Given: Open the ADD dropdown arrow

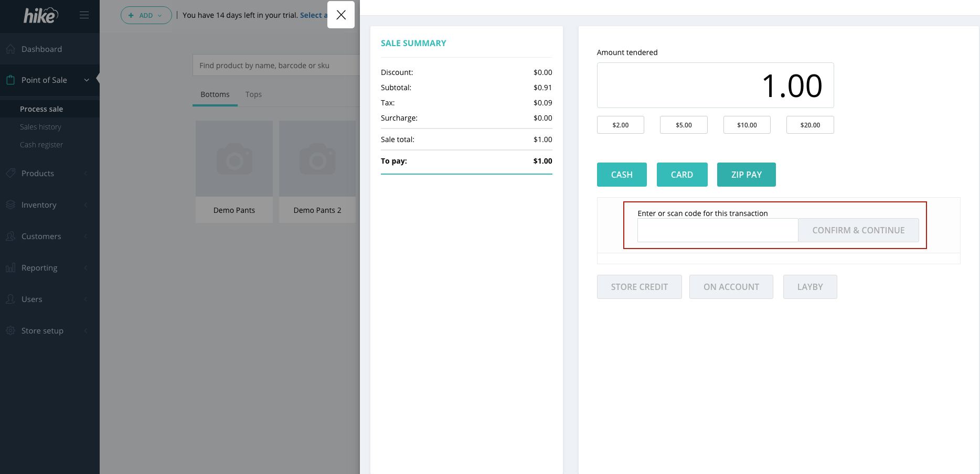Looking at the screenshot, I should [159, 16].
